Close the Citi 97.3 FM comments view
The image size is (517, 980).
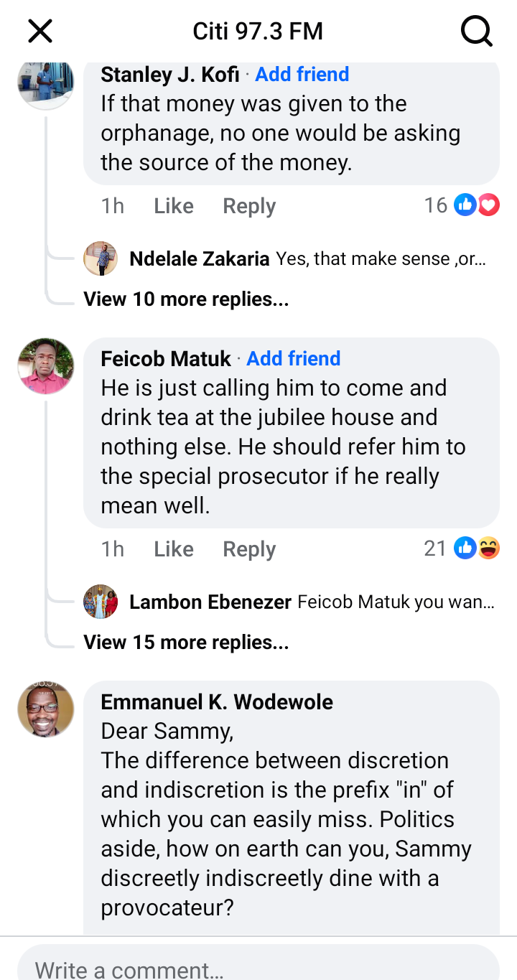pos(40,32)
